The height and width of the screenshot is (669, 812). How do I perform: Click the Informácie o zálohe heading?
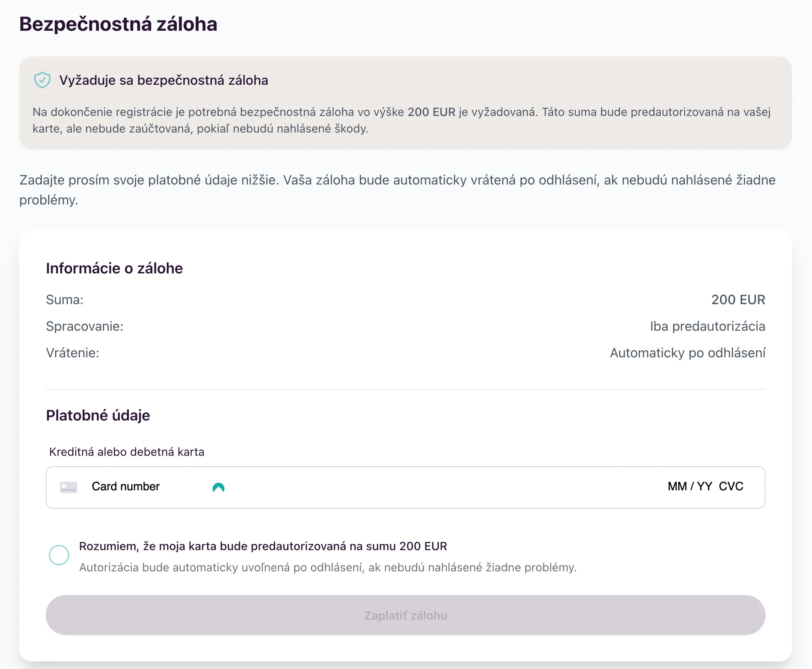pyautogui.click(x=114, y=268)
